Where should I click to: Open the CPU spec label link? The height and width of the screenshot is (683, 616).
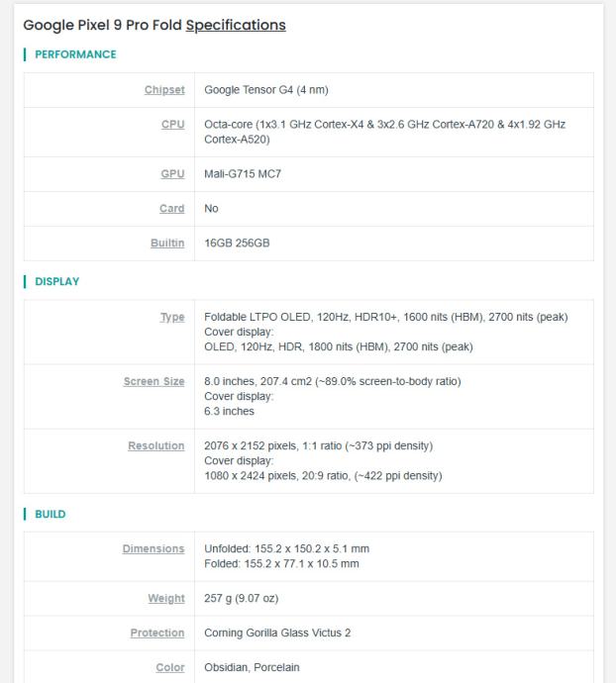[172, 125]
